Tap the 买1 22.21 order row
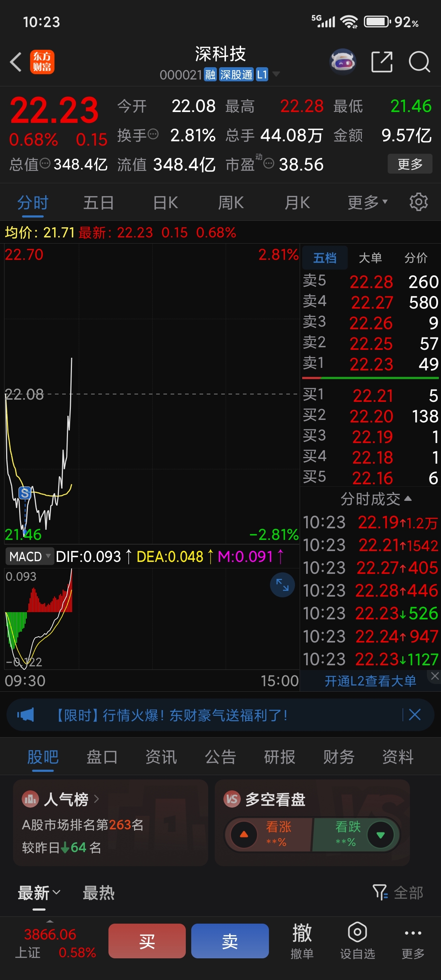This screenshot has height=980, width=441. tap(370, 395)
